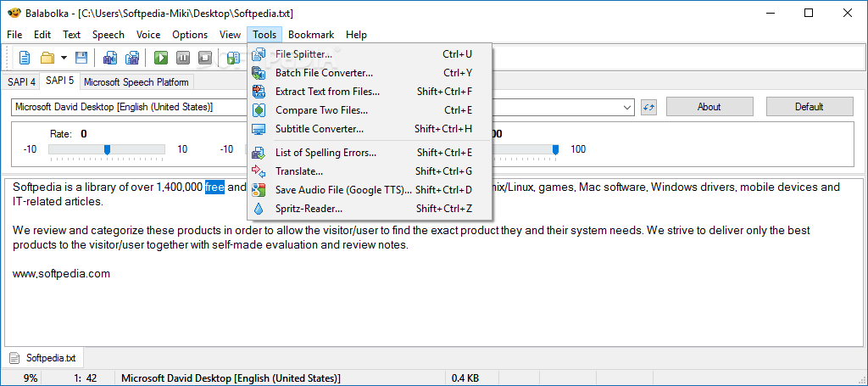Click the Rate slider thumb

[x=108, y=149]
